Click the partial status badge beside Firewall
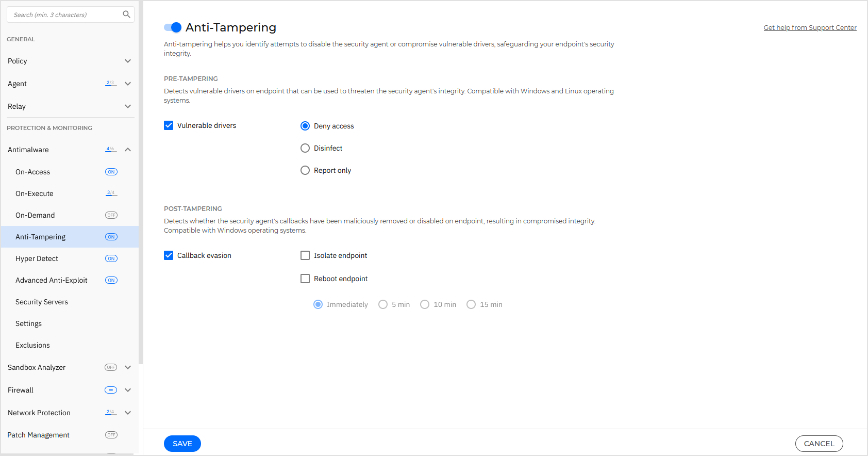Viewport: 868px width, 456px height. click(110, 390)
